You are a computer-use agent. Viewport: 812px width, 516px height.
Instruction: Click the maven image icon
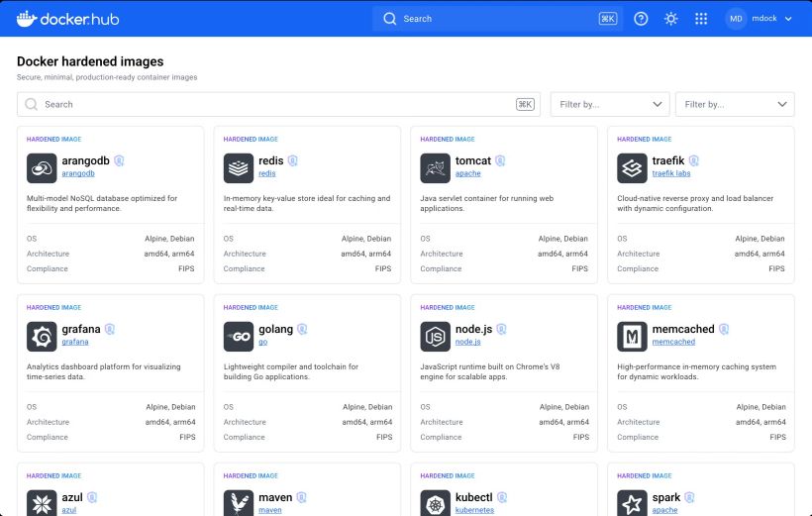click(239, 503)
